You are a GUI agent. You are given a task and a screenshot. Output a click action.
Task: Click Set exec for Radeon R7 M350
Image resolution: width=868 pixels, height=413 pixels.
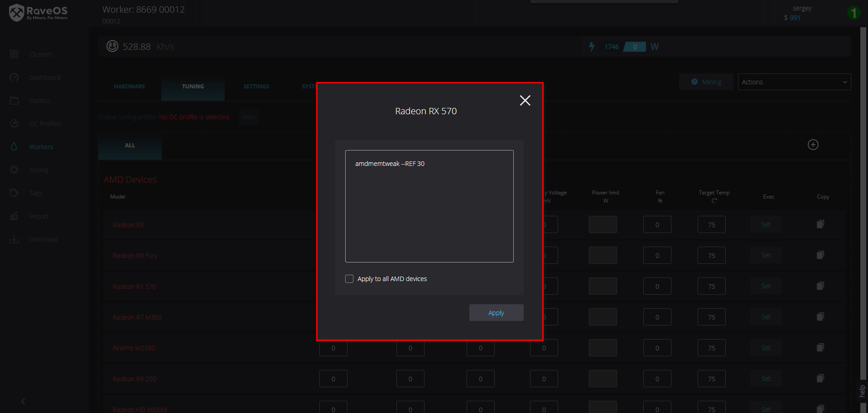pyautogui.click(x=766, y=317)
